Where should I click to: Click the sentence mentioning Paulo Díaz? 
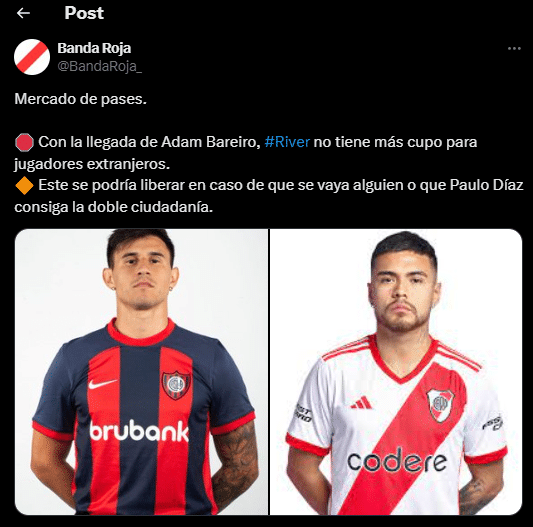click(269, 196)
